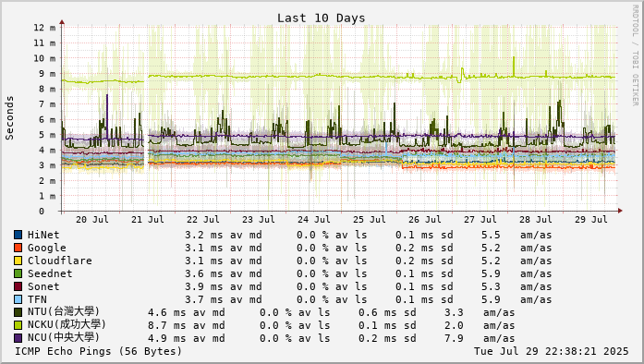Image resolution: width=644 pixels, height=364 pixels.
Task: Click the '12 m' y-axis tick label
Action: [44, 28]
